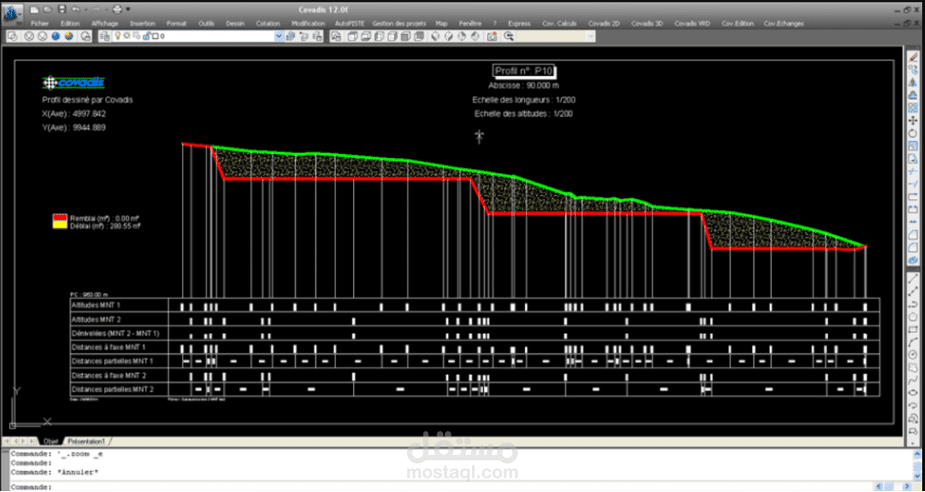Switch to the Présentation1 tab
Viewport: 925px width, 492px height.
89,440
